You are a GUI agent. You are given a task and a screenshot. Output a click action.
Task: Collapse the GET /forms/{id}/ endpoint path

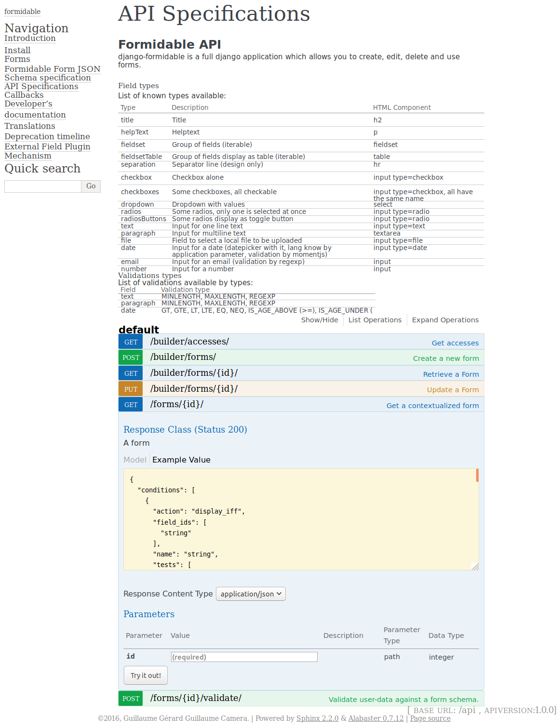pos(177,404)
